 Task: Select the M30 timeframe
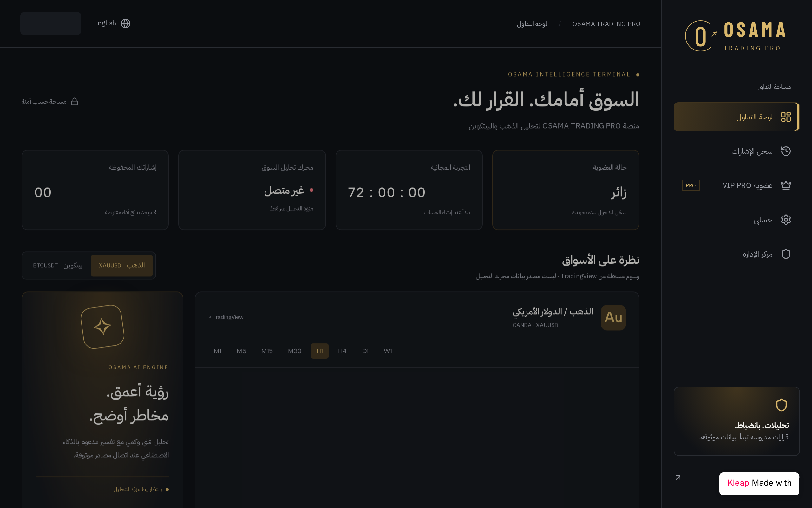(x=295, y=351)
